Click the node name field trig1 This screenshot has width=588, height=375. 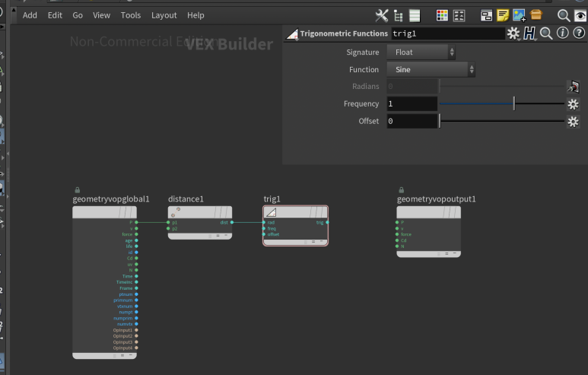click(x=448, y=33)
